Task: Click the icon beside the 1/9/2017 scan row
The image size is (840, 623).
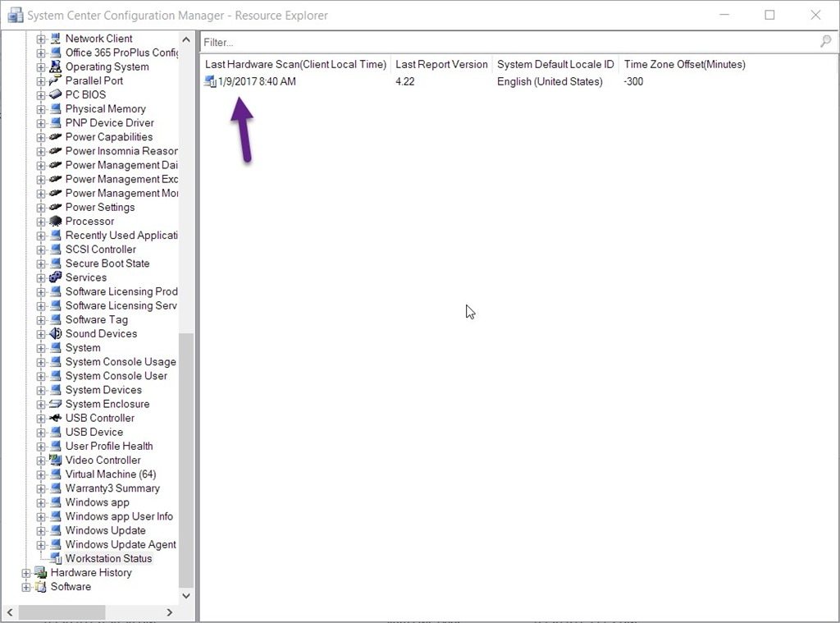Action: [210, 81]
